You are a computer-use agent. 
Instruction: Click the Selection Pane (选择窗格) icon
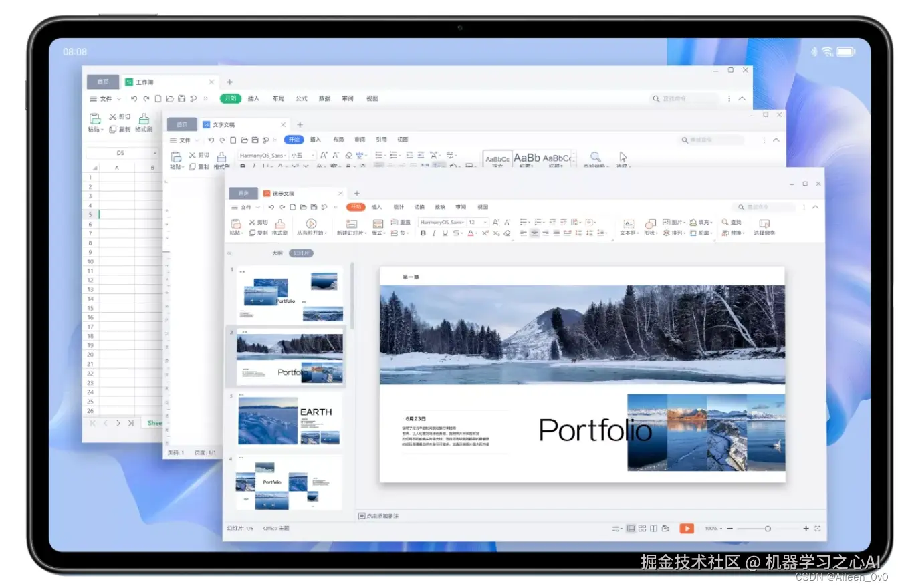click(x=764, y=223)
